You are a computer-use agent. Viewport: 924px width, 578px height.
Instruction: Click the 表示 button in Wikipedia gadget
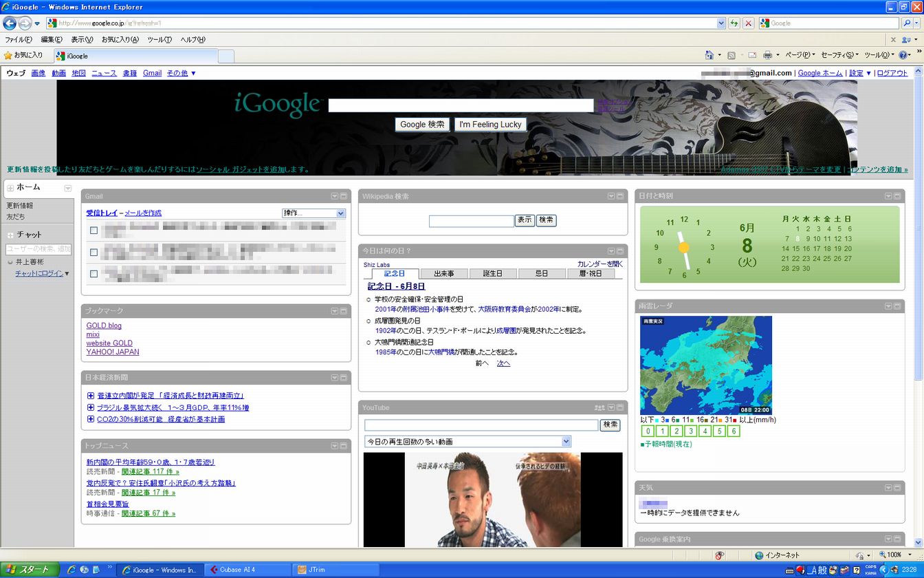pyautogui.click(x=525, y=220)
